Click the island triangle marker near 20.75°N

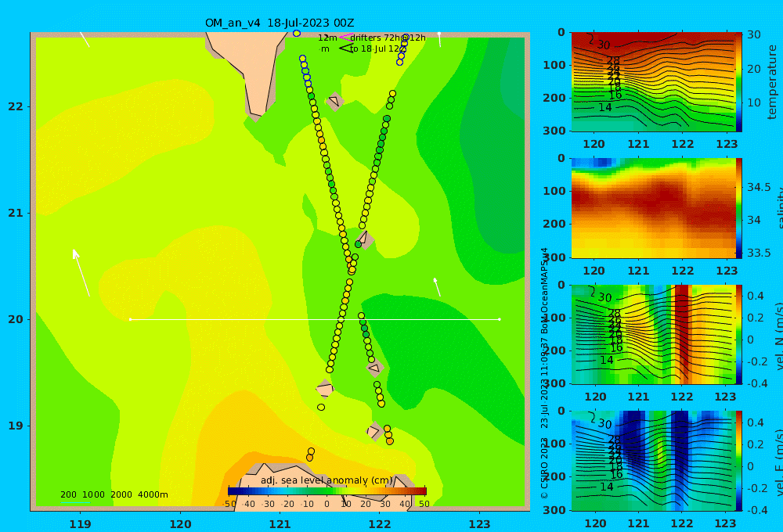tap(365, 239)
